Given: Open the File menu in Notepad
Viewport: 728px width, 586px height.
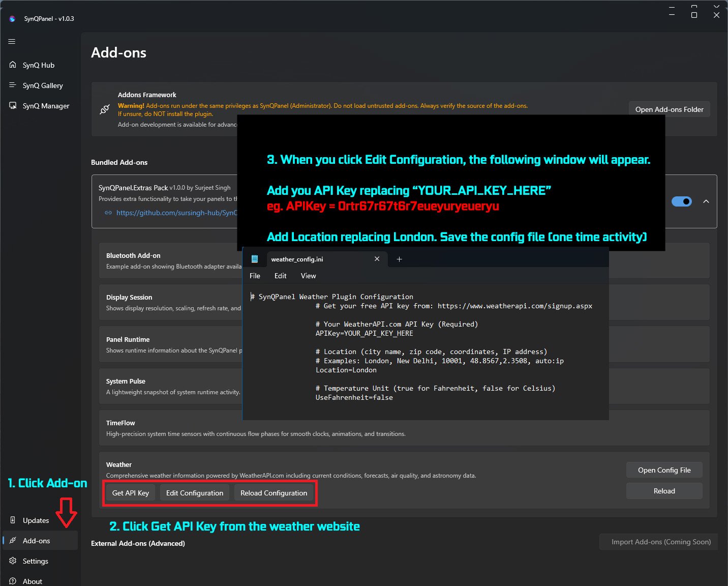Looking at the screenshot, I should [255, 276].
